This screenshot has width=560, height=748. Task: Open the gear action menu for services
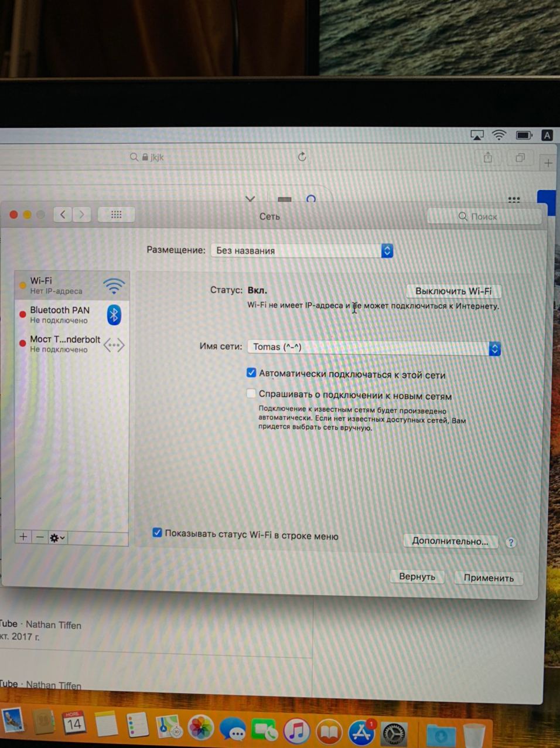click(57, 538)
